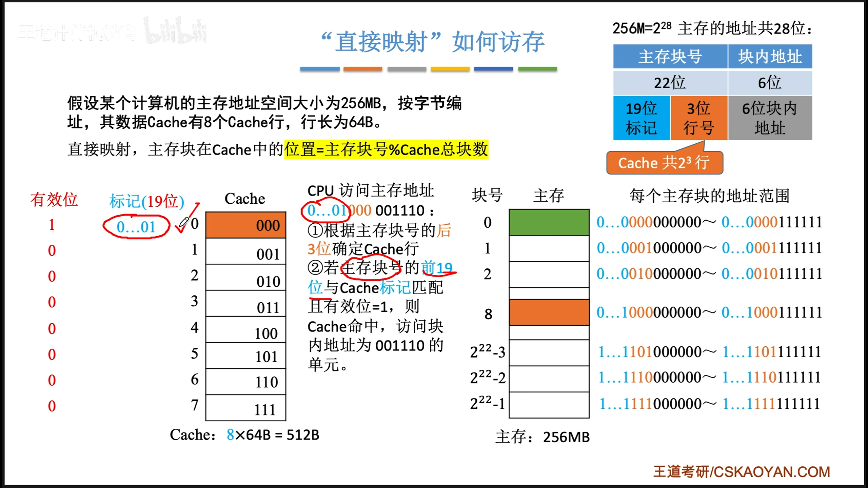Click the orange cell 3位行号
The width and height of the screenshot is (868, 488).
699,118
